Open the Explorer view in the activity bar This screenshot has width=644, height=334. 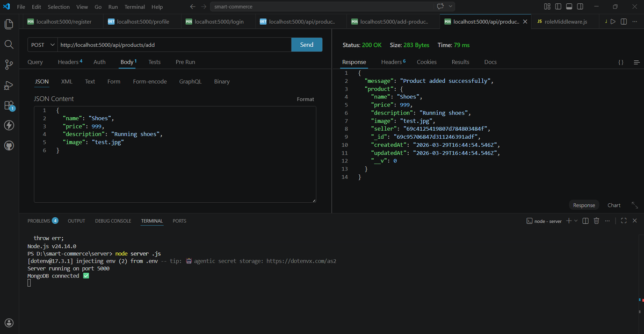(x=9, y=24)
